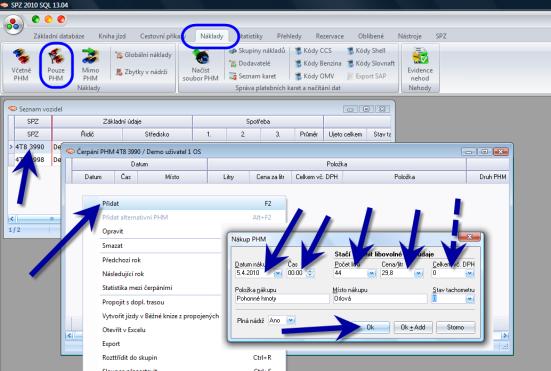The image size is (551, 371).
Task: Select Následující rok menu entry
Action: click(123, 274)
